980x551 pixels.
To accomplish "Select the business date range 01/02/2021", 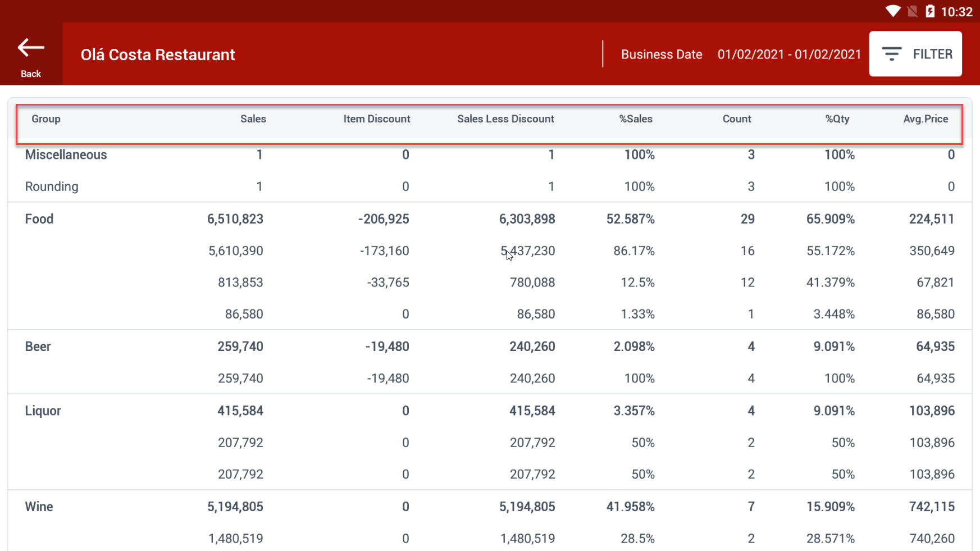I will [x=788, y=54].
